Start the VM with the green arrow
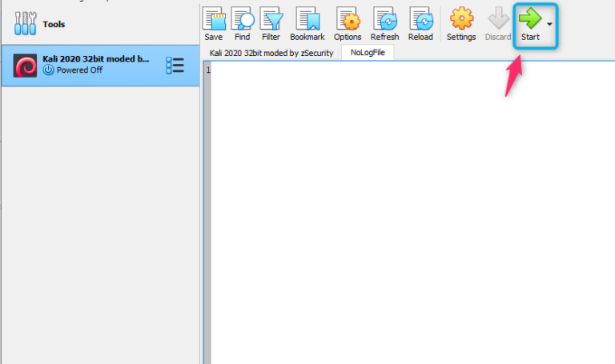Image resolution: width=615 pixels, height=364 pixels. pyautogui.click(x=529, y=19)
